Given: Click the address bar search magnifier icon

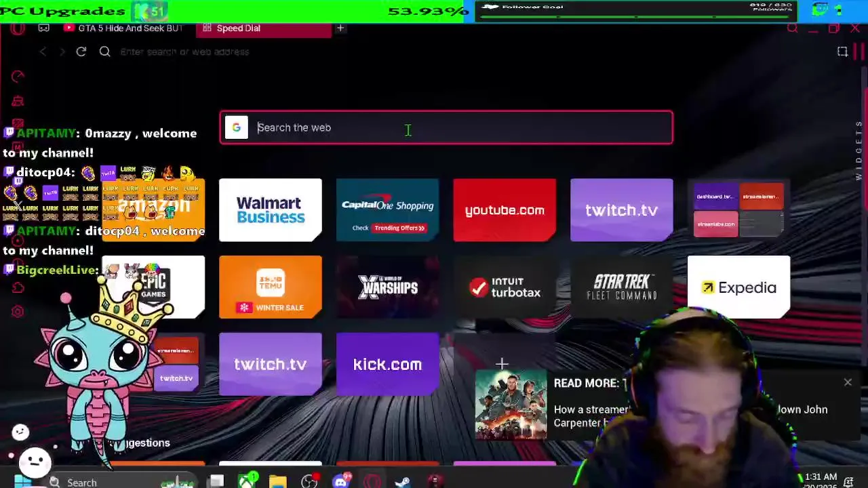Looking at the screenshot, I should (105, 52).
